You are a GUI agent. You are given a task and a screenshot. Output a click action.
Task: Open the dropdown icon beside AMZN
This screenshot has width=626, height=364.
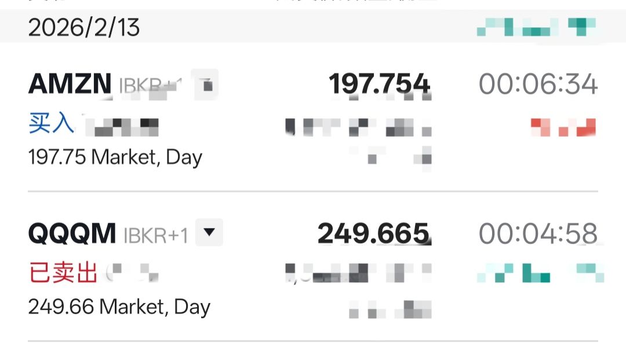tap(206, 85)
